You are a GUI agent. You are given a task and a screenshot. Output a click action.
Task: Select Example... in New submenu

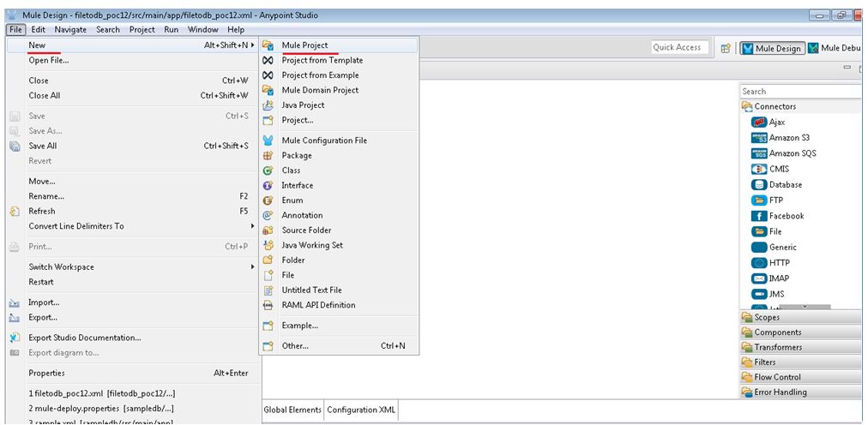338,326
